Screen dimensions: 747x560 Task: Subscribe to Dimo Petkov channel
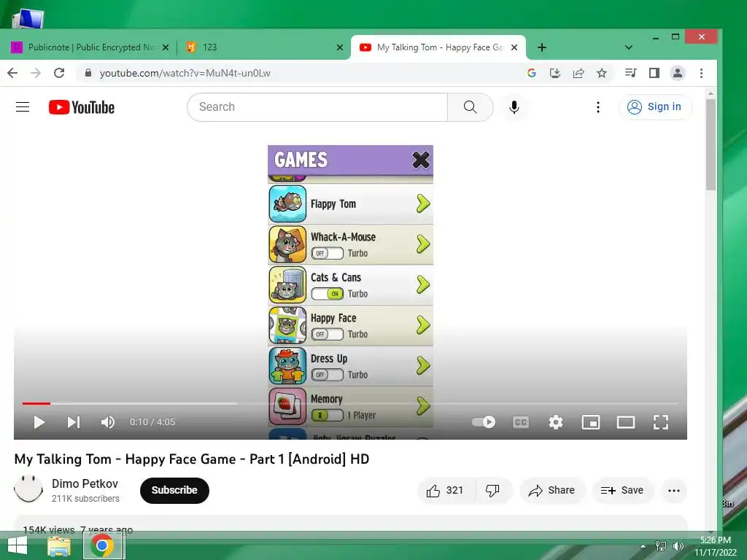pyautogui.click(x=174, y=491)
